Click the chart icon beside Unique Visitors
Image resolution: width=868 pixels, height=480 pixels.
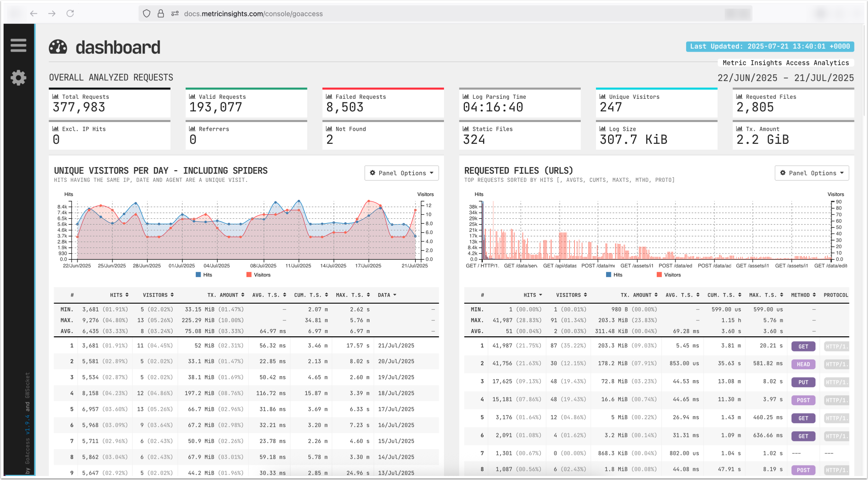pos(603,97)
